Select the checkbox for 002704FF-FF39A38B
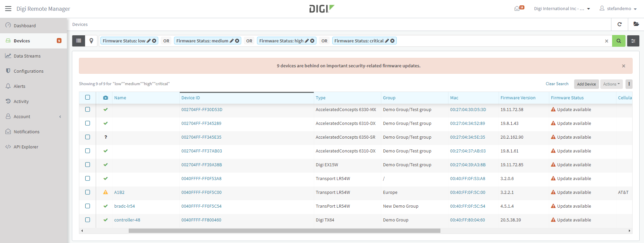Viewport: 644px width, 243px height. (88, 165)
